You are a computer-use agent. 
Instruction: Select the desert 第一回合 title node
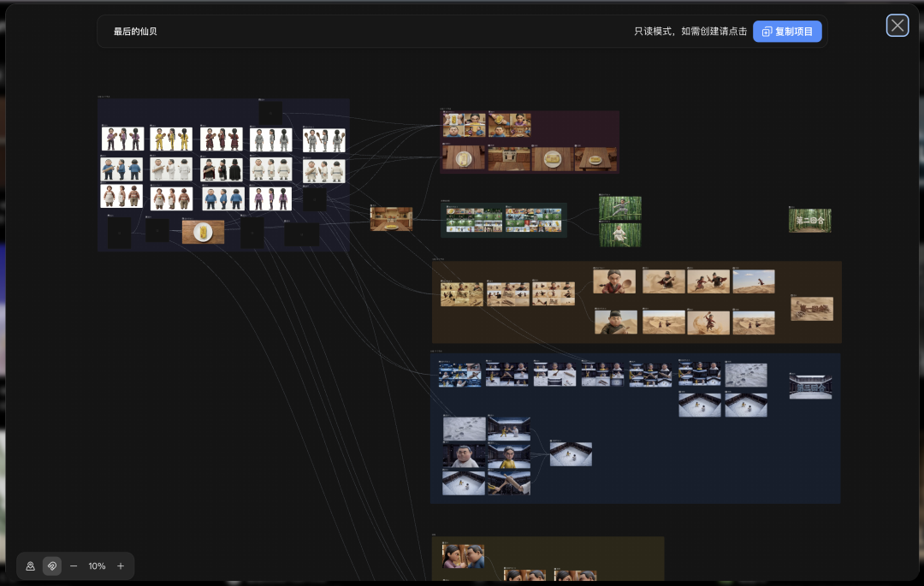812,309
